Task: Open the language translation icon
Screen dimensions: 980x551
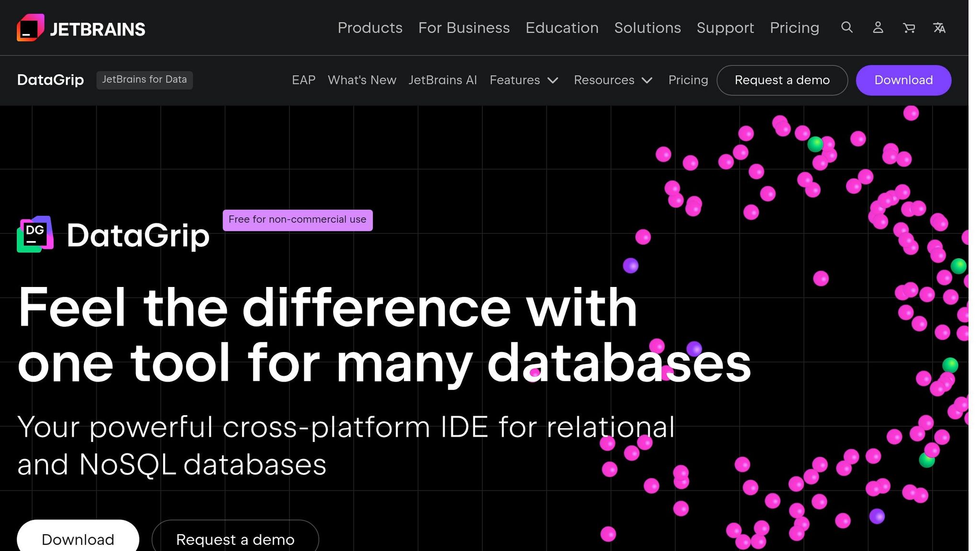Action: [x=939, y=28]
